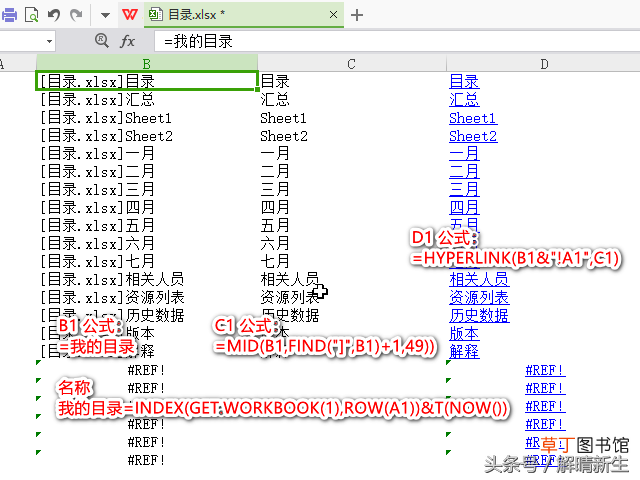Select the first #REF! cell in column B
This screenshot has width=640, height=480.
(x=146, y=370)
